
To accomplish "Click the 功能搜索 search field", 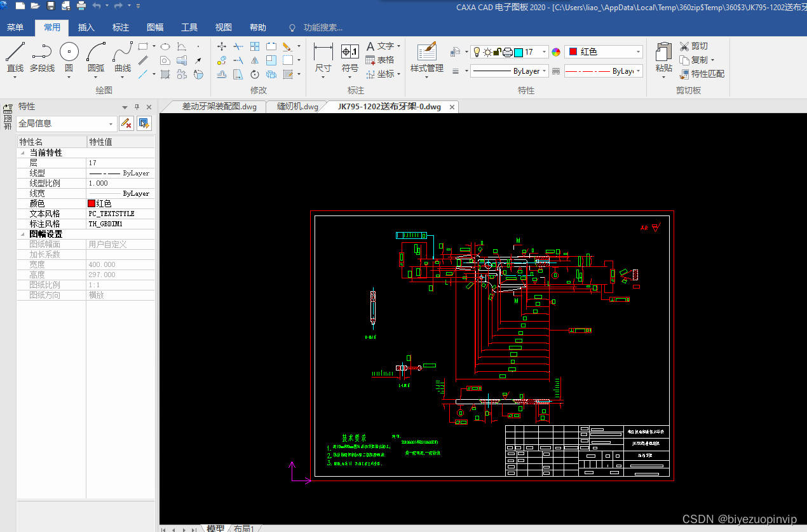I will (x=323, y=27).
